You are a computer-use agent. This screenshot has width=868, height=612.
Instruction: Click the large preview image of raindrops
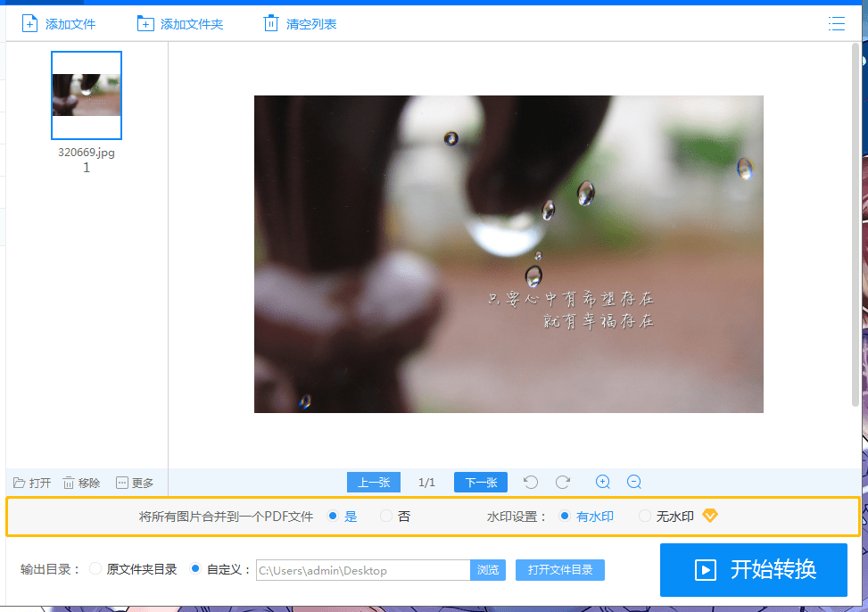point(508,254)
